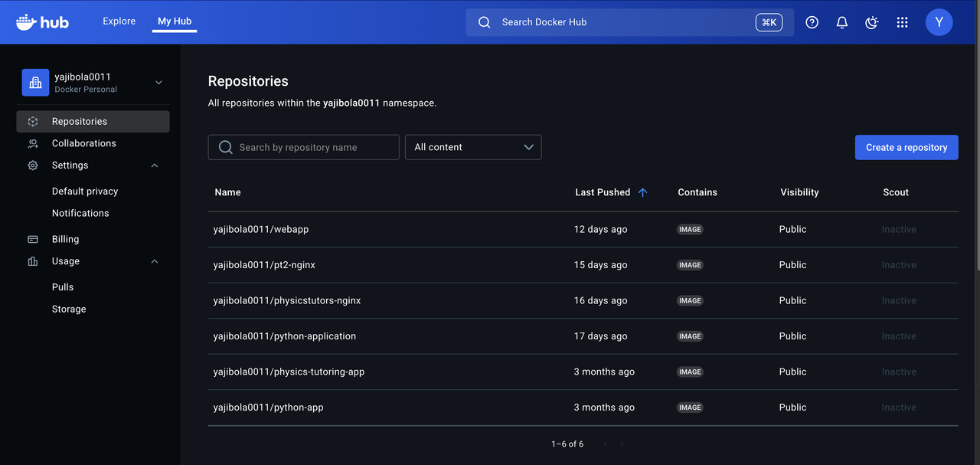
Task: Open the apps grid launcher icon
Action: tap(902, 22)
